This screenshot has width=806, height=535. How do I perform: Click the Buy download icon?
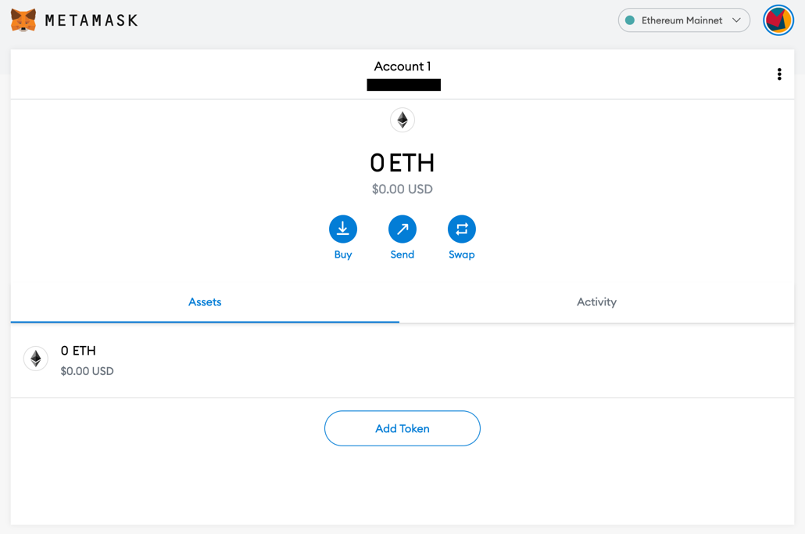[343, 229]
